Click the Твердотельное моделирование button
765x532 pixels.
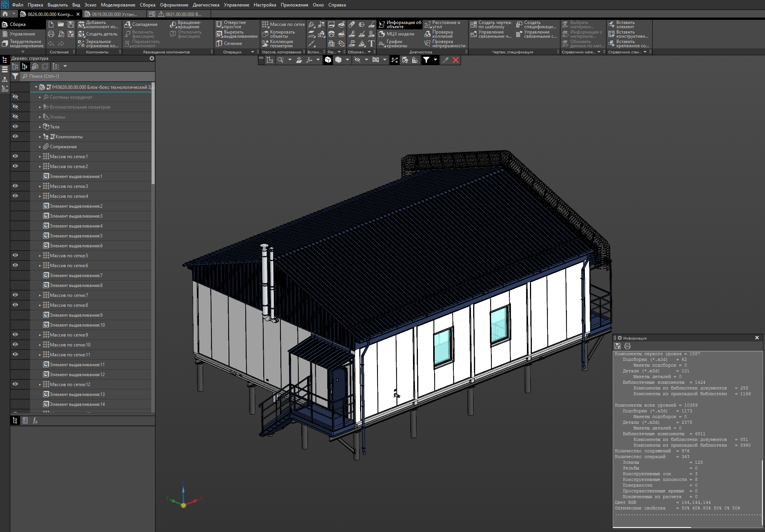coord(23,44)
